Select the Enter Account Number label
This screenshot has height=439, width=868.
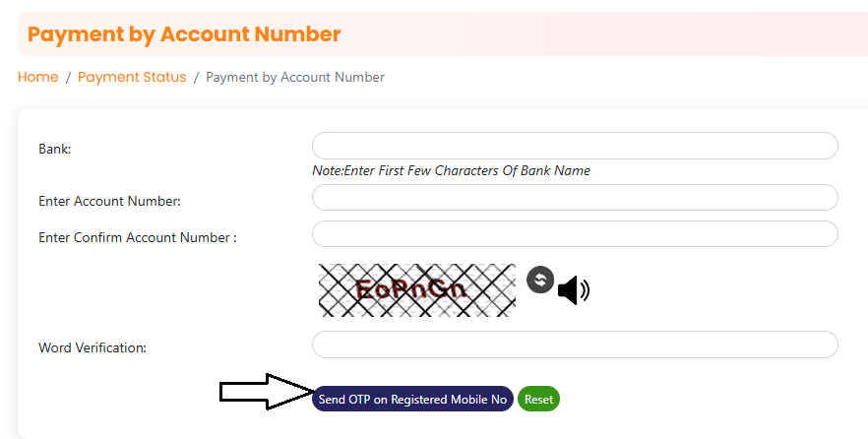coord(109,201)
